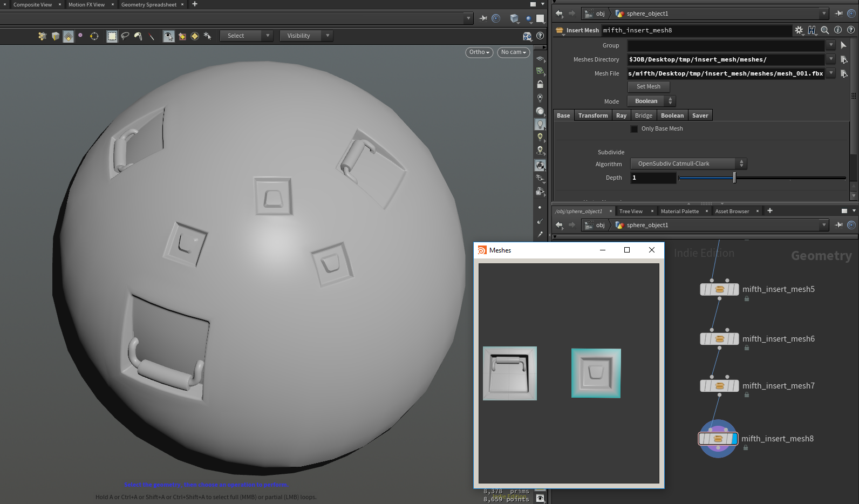The width and height of the screenshot is (859, 504).
Task: Toggle the viewport lock icon
Action: (540, 85)
